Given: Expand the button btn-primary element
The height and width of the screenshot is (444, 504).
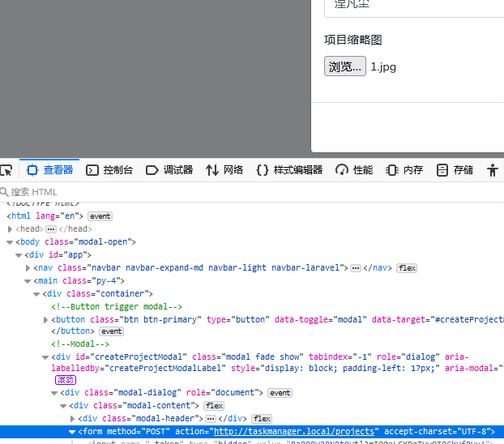Looking at the screenshot, I should coord(45,319).
